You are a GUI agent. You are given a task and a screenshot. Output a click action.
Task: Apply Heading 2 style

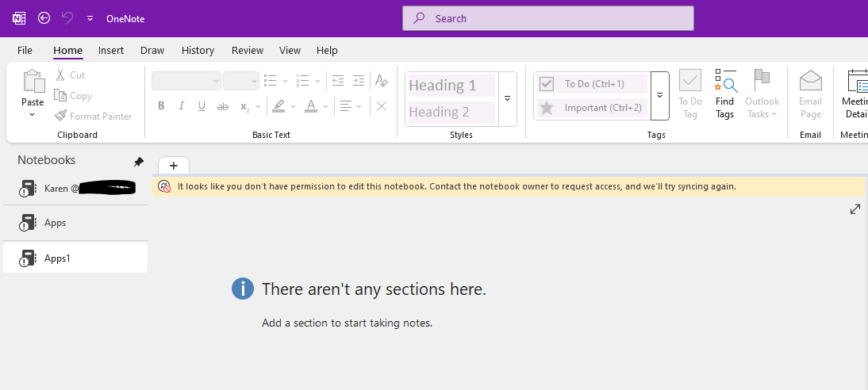point(451,112)
